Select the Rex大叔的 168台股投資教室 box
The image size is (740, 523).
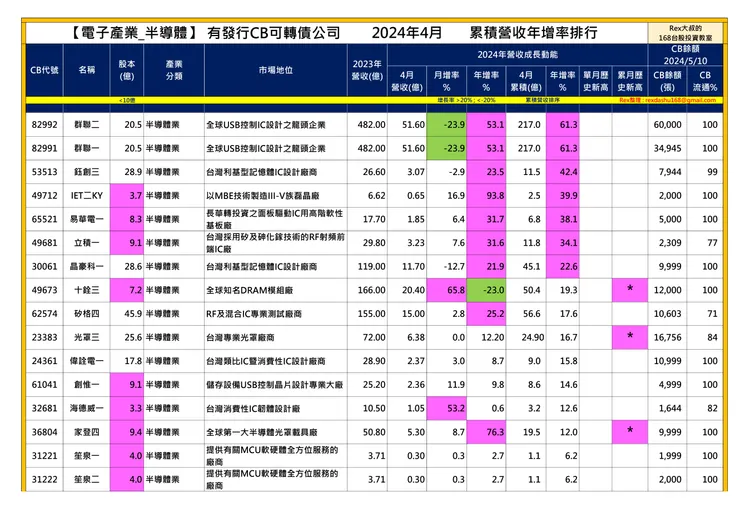[x=685, y=33]
